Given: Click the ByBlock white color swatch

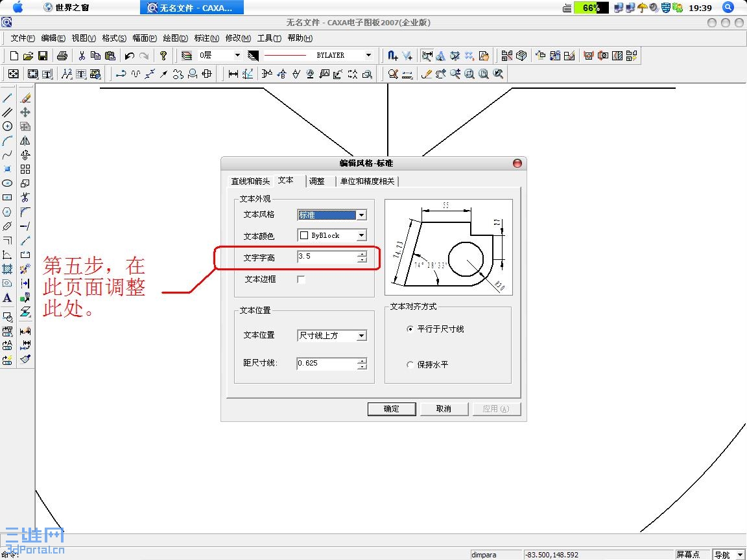Looking at the screenshot, I should click(304, 236).
